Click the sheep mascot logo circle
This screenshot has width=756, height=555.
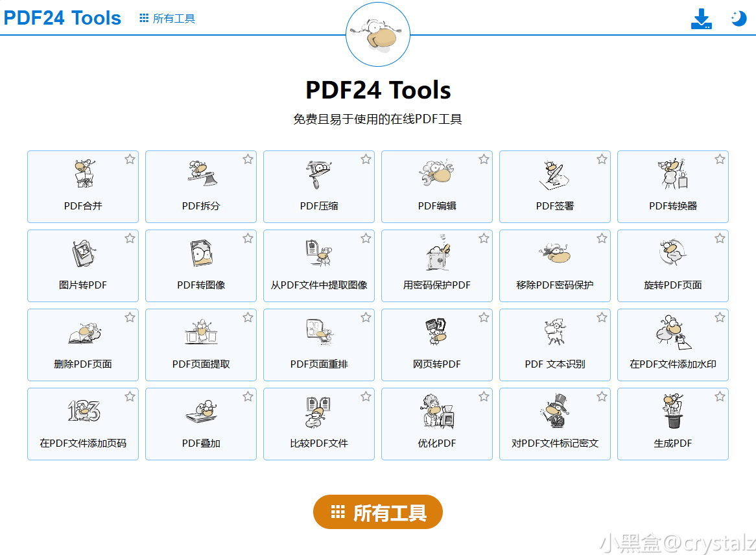click(378, 34)
